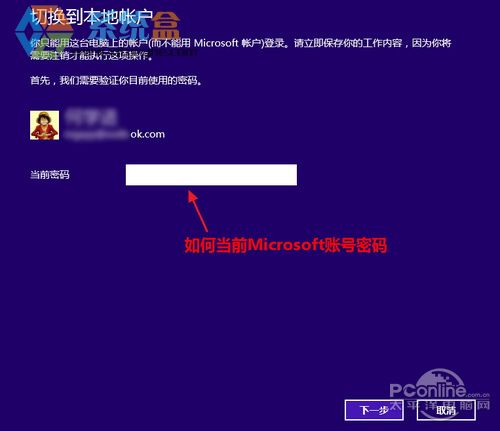
Task: Click the 当前密码 password input field
Action: coord(211,175)
